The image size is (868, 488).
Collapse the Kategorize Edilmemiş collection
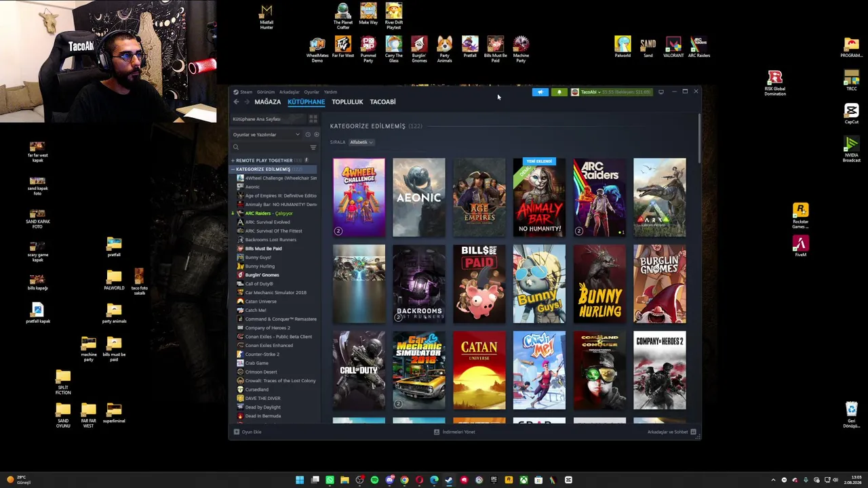click(233, 169)
